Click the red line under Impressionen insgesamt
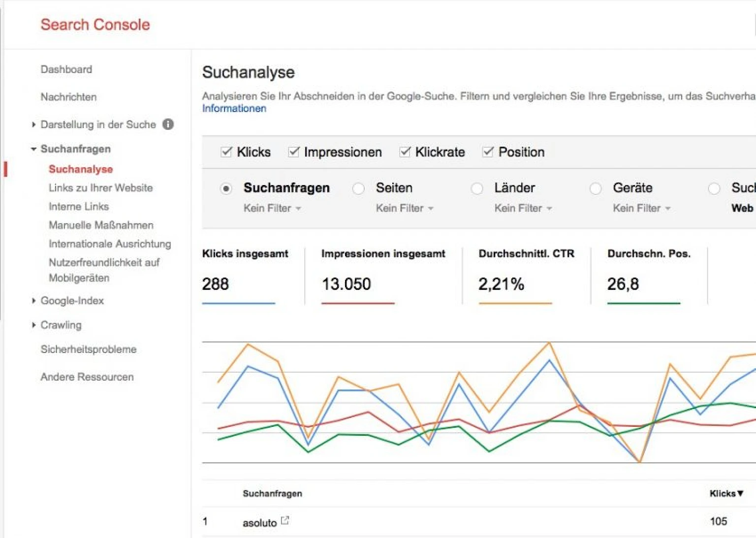Viewport: 756px width, 538px height. click(x=358, y=303)
